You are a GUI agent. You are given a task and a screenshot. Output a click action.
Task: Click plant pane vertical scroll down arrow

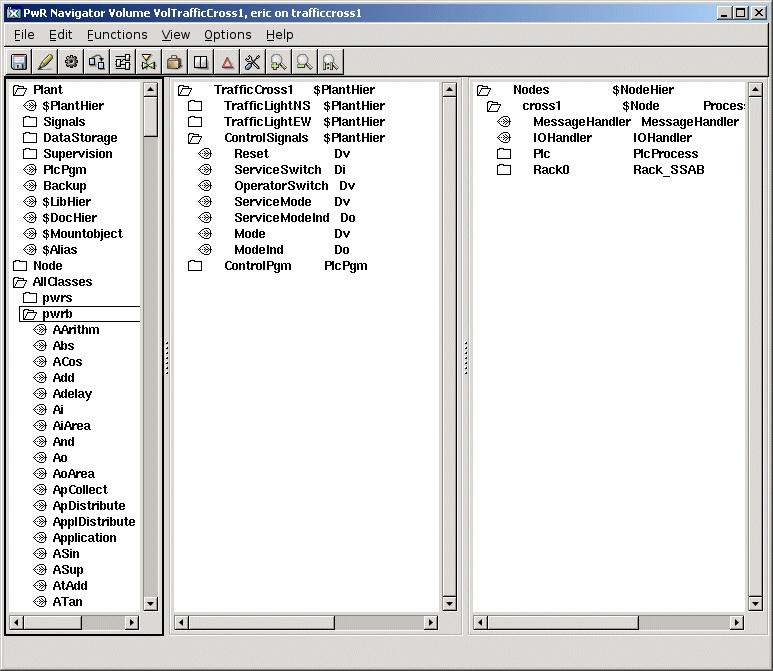point(449,603)
